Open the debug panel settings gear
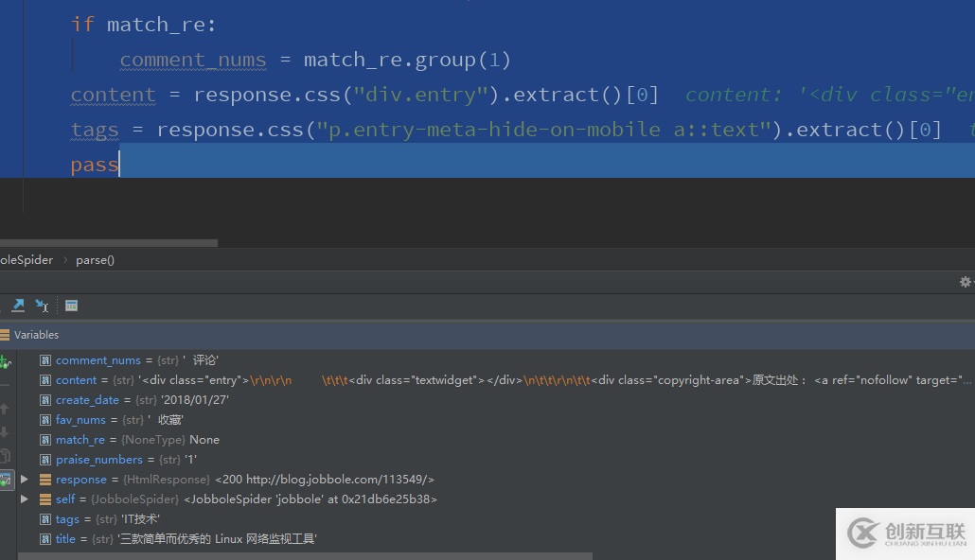 tap(965, 282)
